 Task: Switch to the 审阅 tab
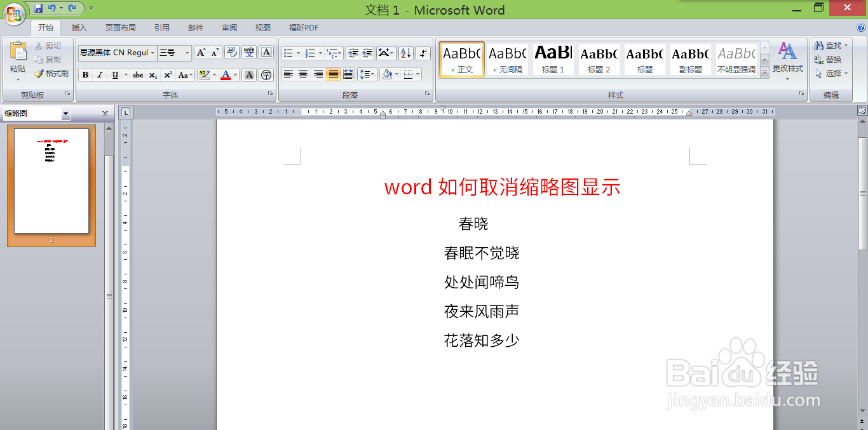pos(229,28)
